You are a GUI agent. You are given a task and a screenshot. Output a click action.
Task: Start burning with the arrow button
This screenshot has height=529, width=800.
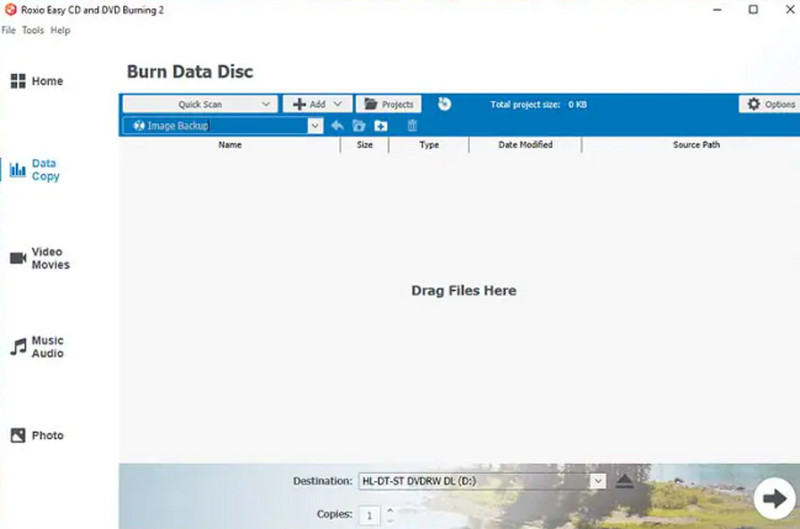click(x=772, y=497)
